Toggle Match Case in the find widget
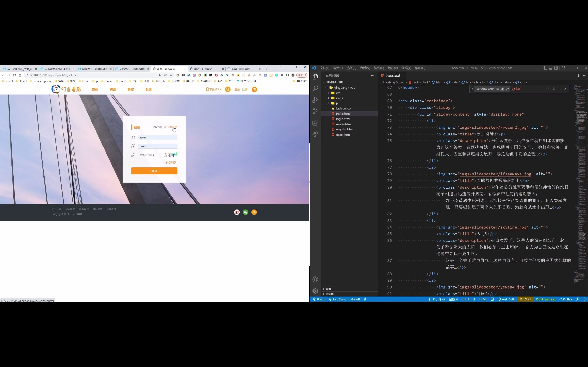This screenshot has width=588, height=367. pyautogui.click(x=497, y=89)
